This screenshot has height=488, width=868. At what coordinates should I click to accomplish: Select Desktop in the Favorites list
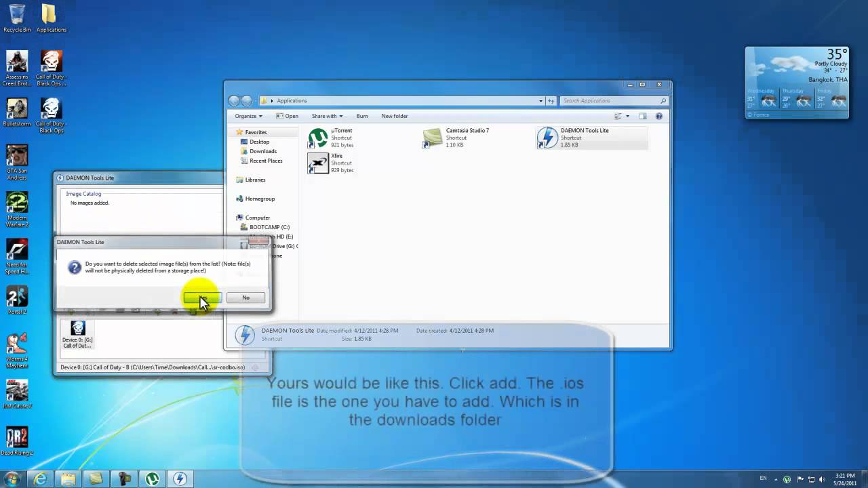point(259,142)
